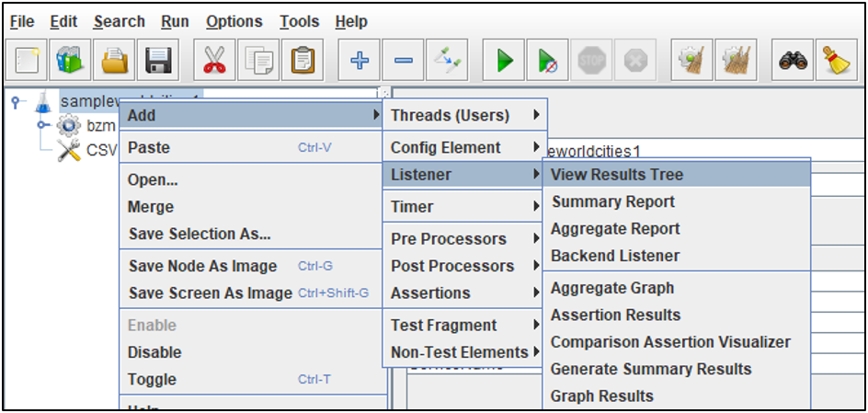The width and height of the screenshot is (868, 413).
Task: Toggle the tree expander beside bzm node
Action: point(43,125)
